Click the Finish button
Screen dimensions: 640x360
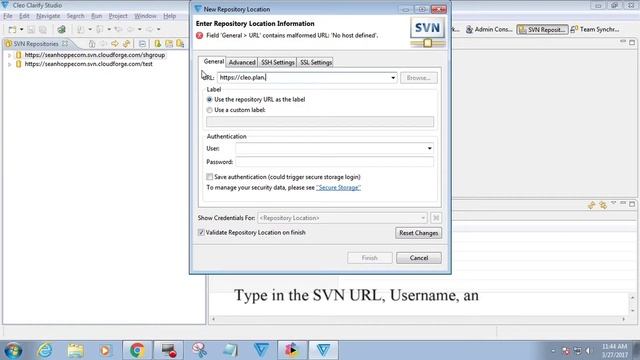(370, 258)
